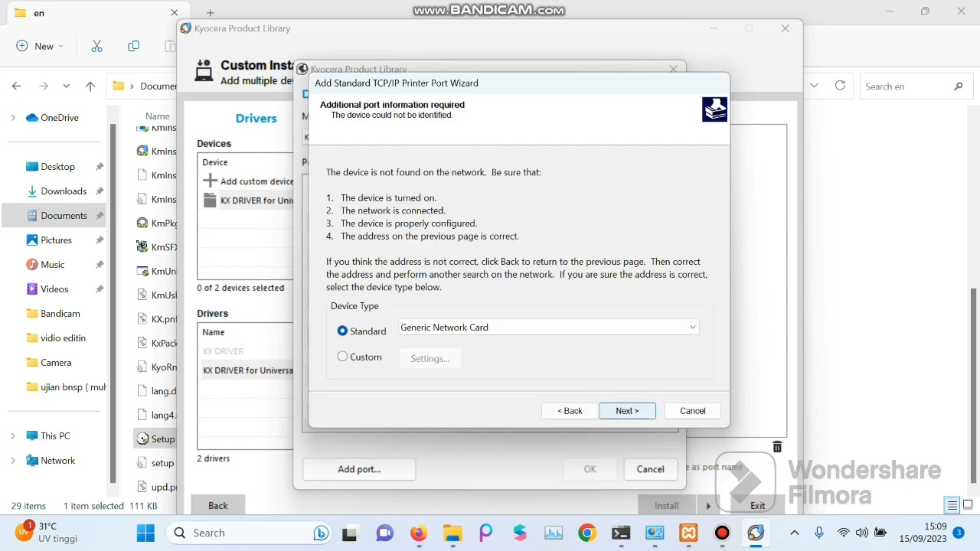Switch to large thumbnails view in status bar

[x=968, y=506]
